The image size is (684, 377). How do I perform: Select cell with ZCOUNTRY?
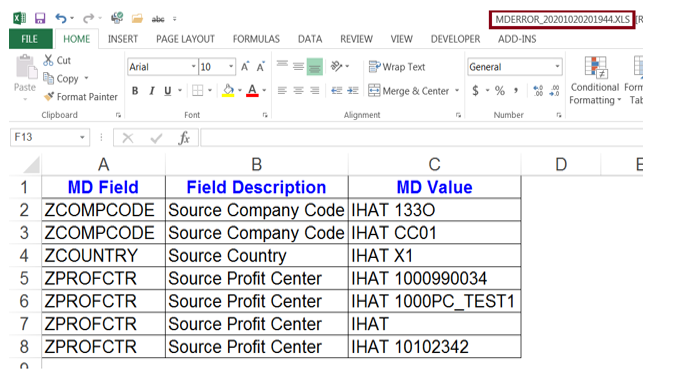tap(103, 256)
